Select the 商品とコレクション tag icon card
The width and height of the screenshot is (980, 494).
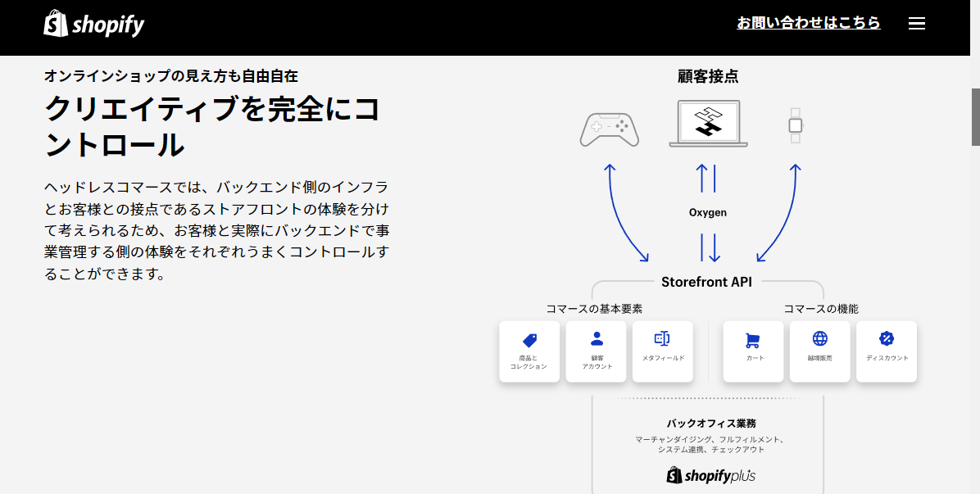tap(529, 351)
